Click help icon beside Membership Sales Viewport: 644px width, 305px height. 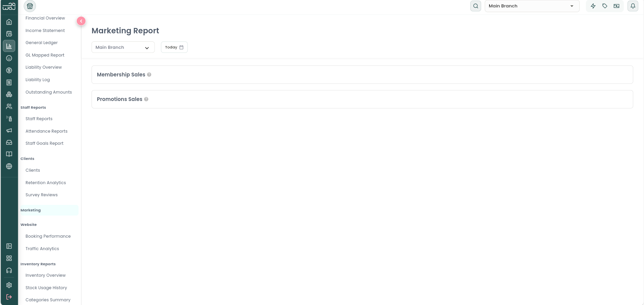149,75
